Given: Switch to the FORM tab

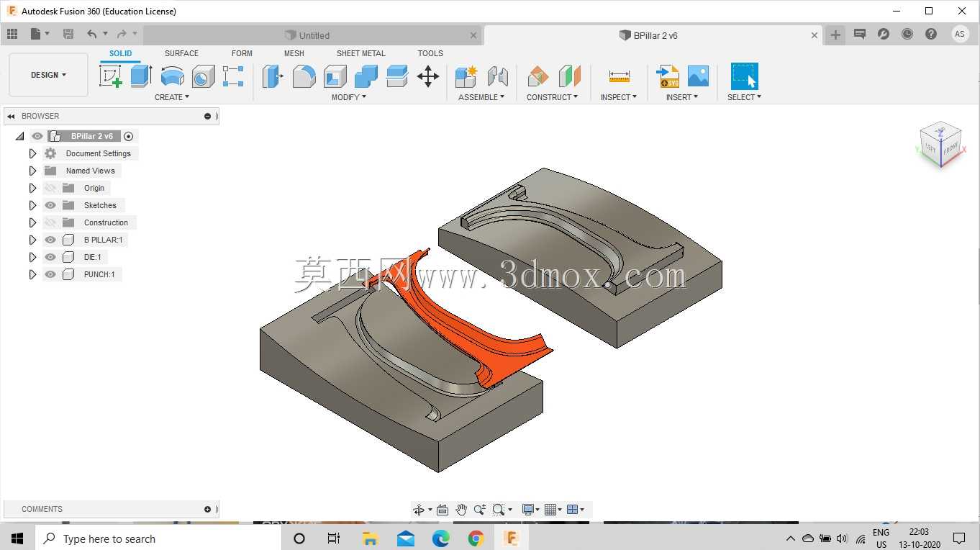Looking at the screenshot, I should [242, 53].
